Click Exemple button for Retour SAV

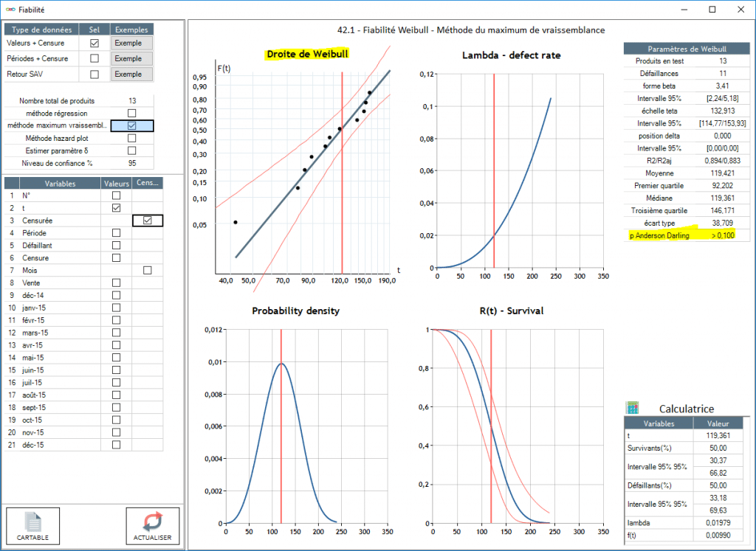(x=131, y=74)
